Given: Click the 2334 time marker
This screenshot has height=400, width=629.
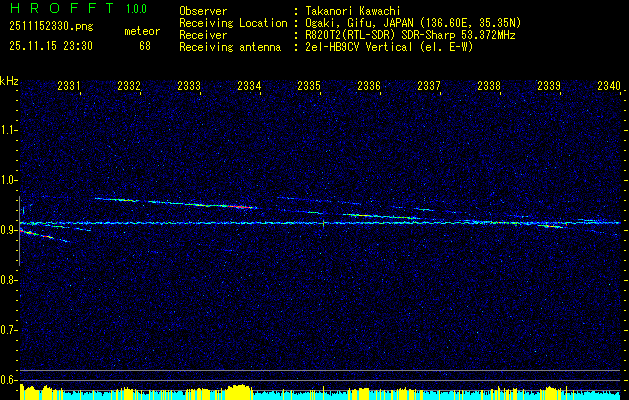Looking at the screenshot, I should [249, 85].
